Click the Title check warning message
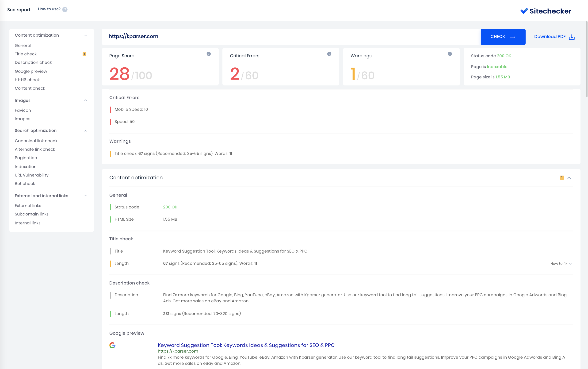Viewport: 588px width, 369px height. click(x=173, y=154)
